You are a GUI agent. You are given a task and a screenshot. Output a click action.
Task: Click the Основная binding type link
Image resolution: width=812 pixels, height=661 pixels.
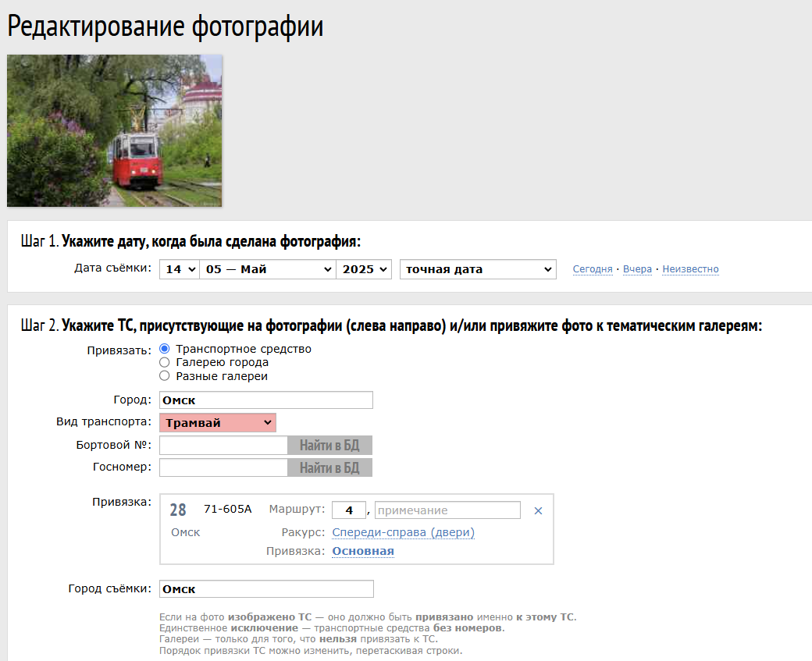[363, 551]
